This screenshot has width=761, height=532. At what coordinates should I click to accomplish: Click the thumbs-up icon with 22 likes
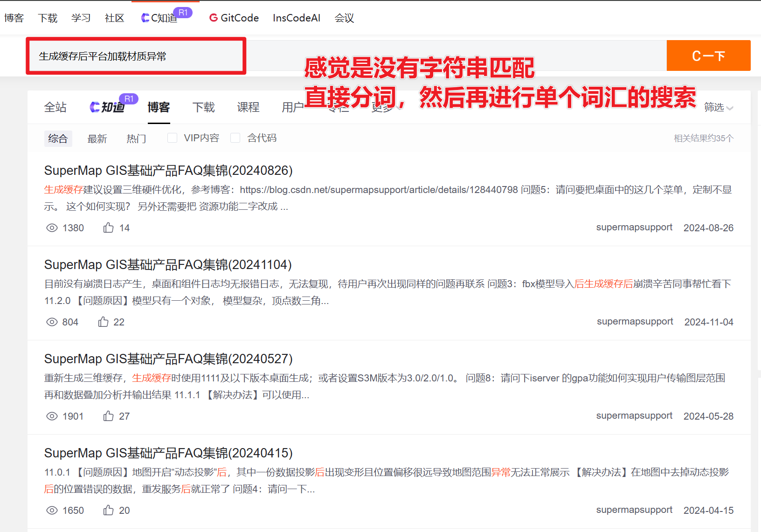click(104, 322)
